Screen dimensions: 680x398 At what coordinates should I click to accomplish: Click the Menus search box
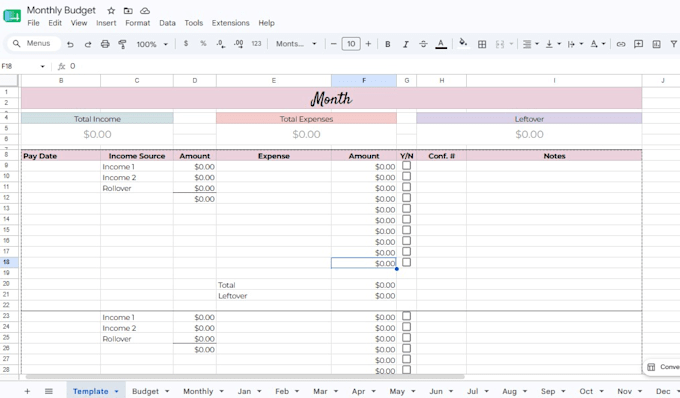[x=33, y=43]
